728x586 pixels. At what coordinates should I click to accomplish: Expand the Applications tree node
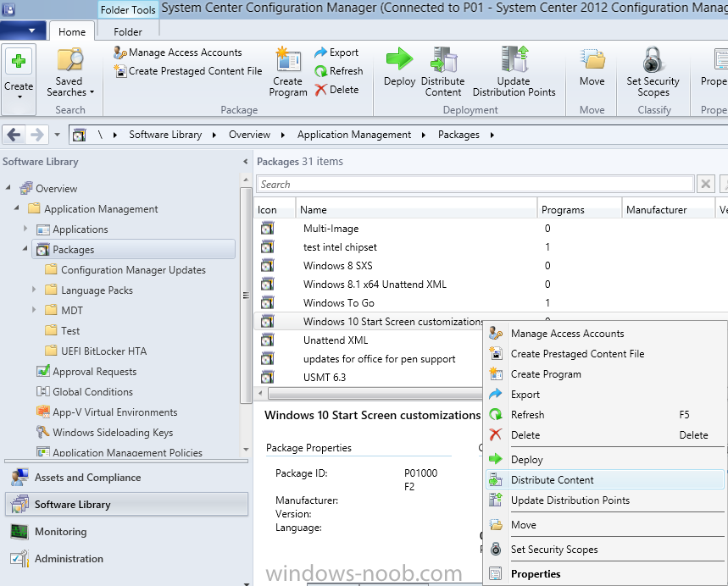tap(25, 229)
